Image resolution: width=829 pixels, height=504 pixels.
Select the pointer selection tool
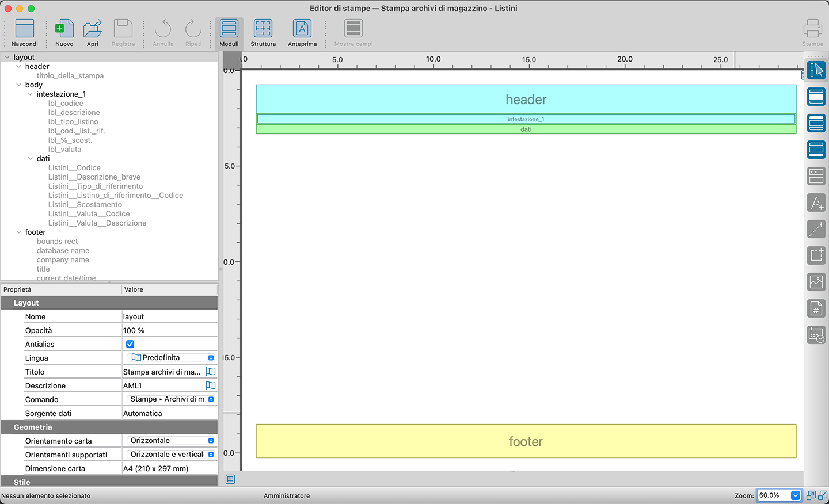[x=816, y=71]
